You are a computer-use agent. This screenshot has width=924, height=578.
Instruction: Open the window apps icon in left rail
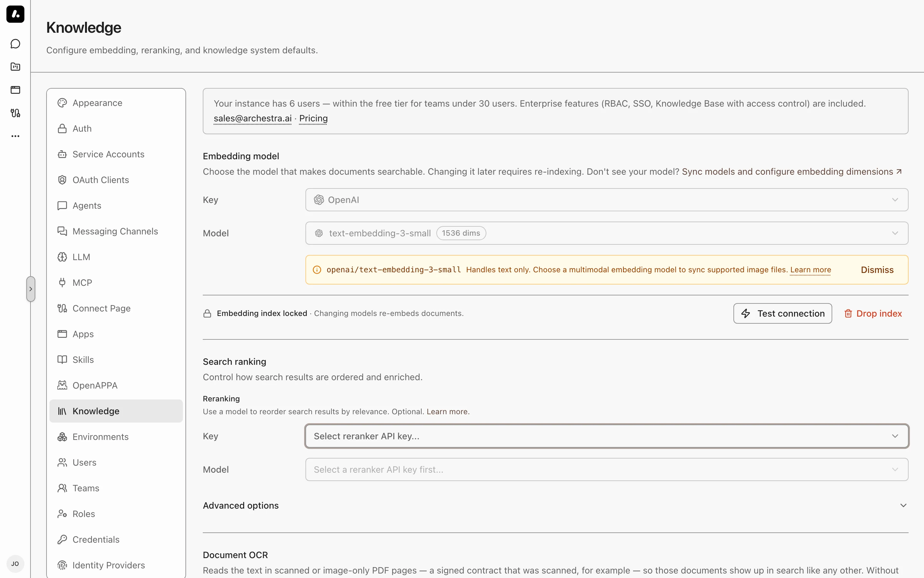15,90
